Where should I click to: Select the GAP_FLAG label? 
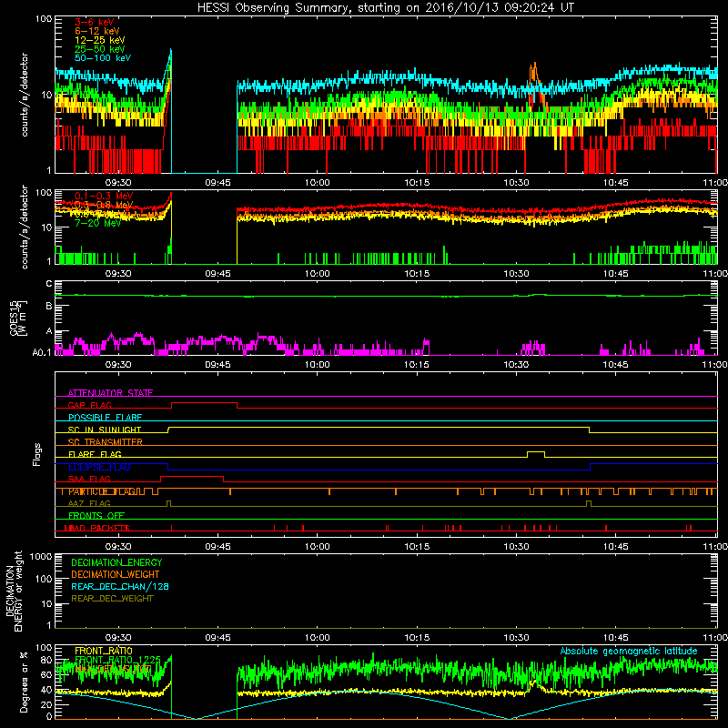(x=89, y=405)
